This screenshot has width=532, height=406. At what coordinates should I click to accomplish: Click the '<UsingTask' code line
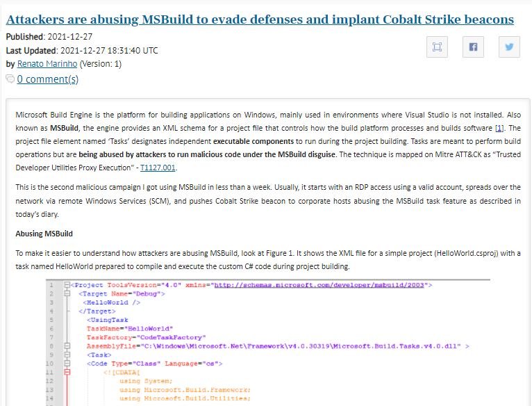click(x=108, y=320)
